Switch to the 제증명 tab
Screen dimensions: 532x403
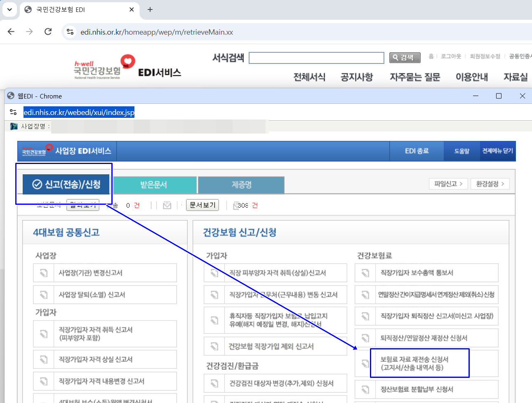(241, 185)
